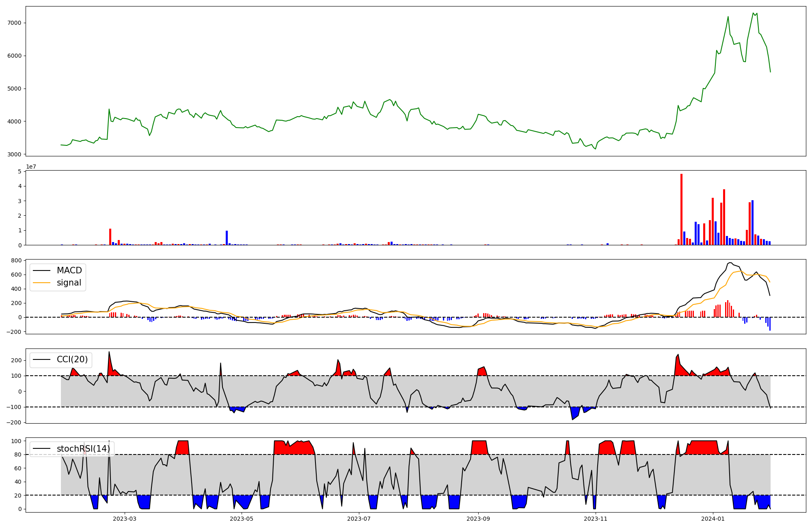
Task: Click the orange line sample in signal legend
Action: click(x=42, y=283)
